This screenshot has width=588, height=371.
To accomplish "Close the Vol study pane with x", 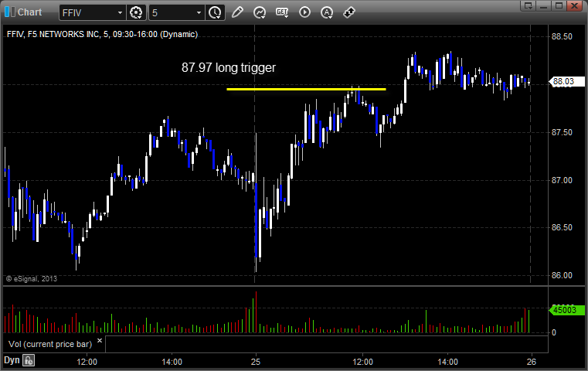I will point(100,341).
